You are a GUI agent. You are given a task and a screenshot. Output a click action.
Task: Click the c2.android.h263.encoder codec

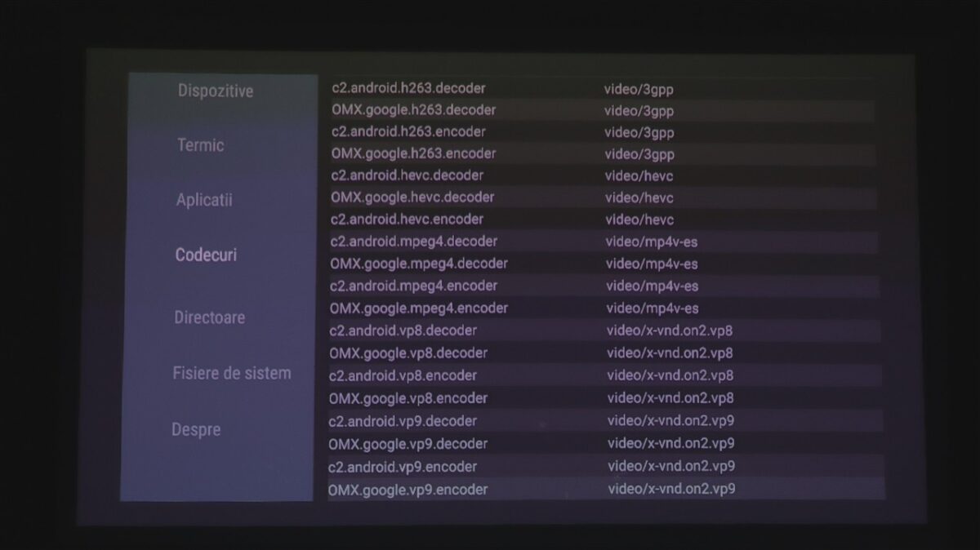tap(408, 131)
